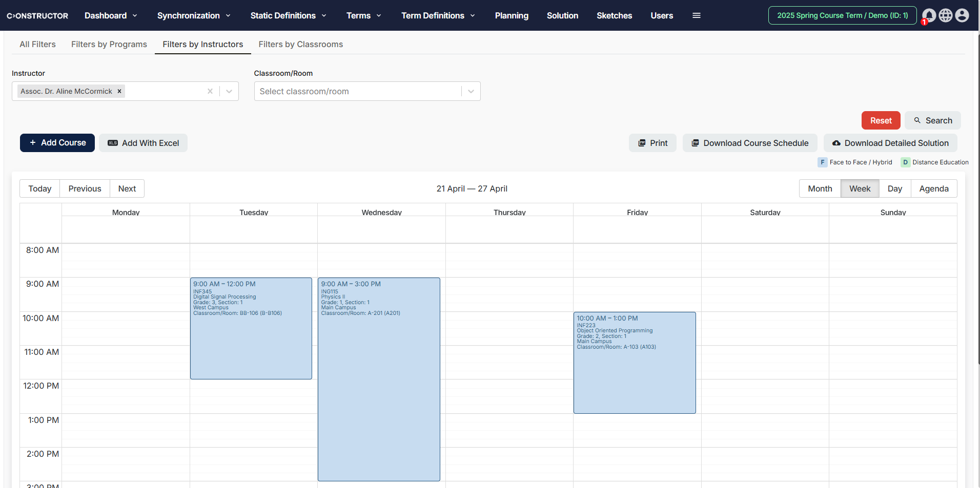Click the XLS icon on Add With Excel
The height and width of the screenshot is (488, 980).
coord(113,143)
